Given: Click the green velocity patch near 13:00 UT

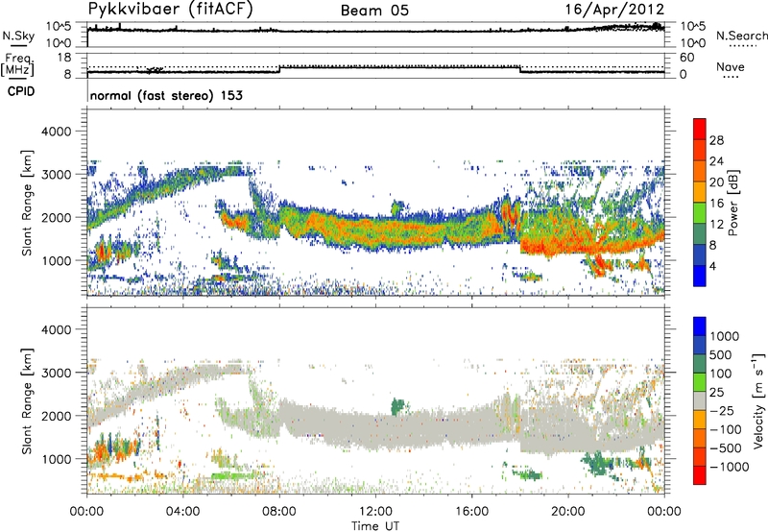Looking at the screenshot, I should [398, 406].
